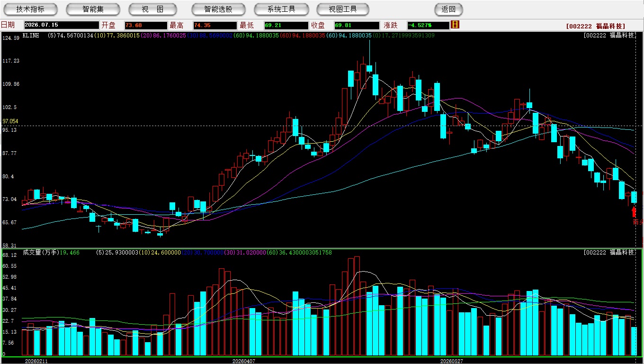Open the 智能选股 button

219,9
